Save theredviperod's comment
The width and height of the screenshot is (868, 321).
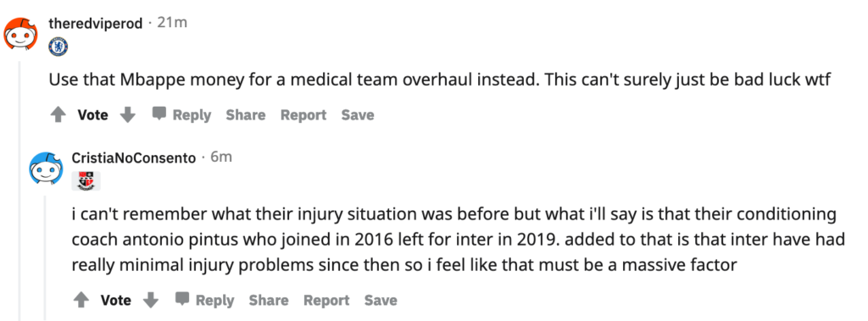coord(358,115)
